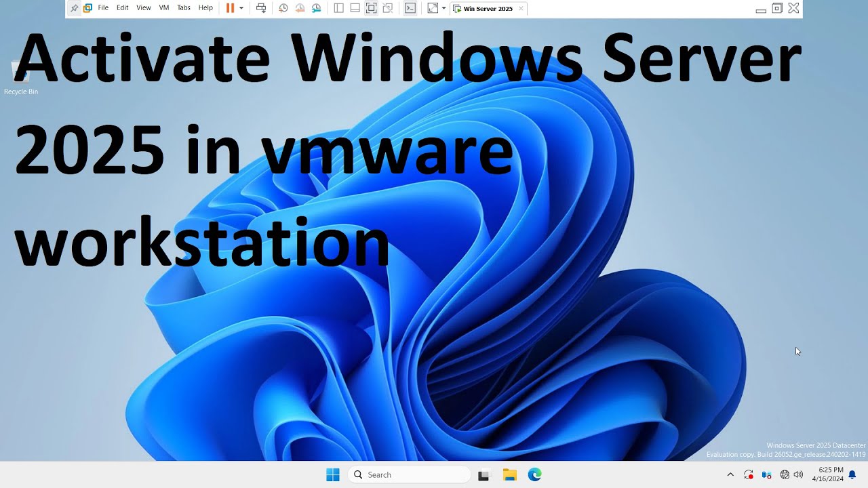Screen dimensions: 868x488
Task: Open the Windows Start menu
Action: pos(332,474)
